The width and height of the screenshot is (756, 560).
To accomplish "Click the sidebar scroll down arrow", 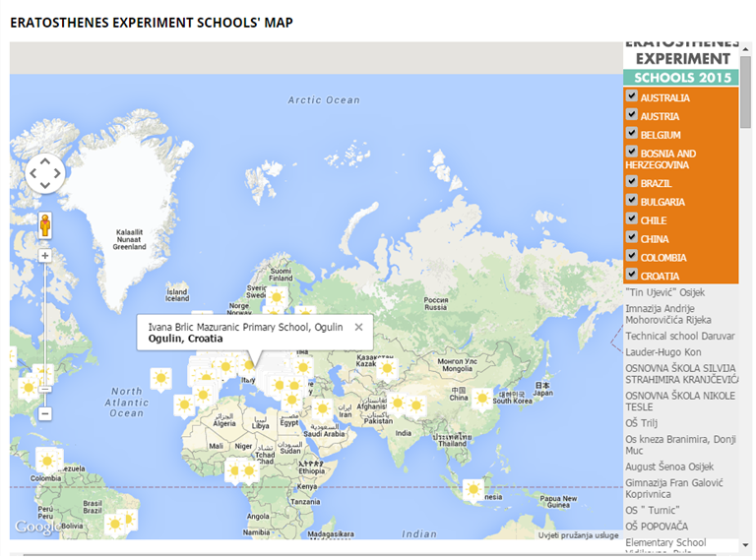I will [745, 545].
